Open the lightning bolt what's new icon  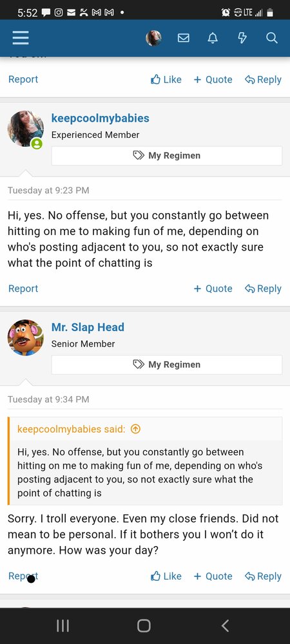tap(242, 38)
